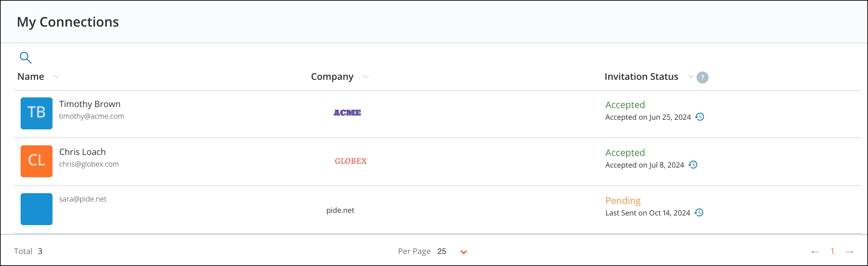
Task: Open invitation history for Chris Loach
Action: pos(693,165)
